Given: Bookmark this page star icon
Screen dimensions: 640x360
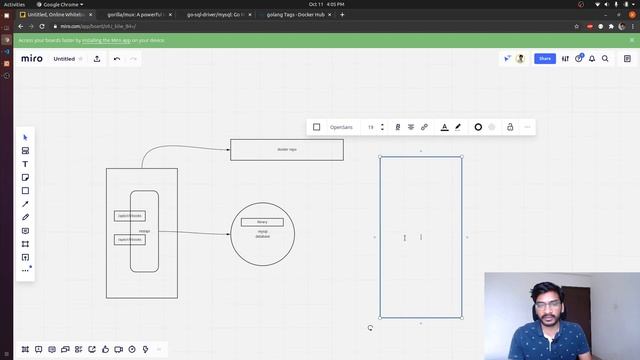Looking at the screenshot, I should coord(576,27).
